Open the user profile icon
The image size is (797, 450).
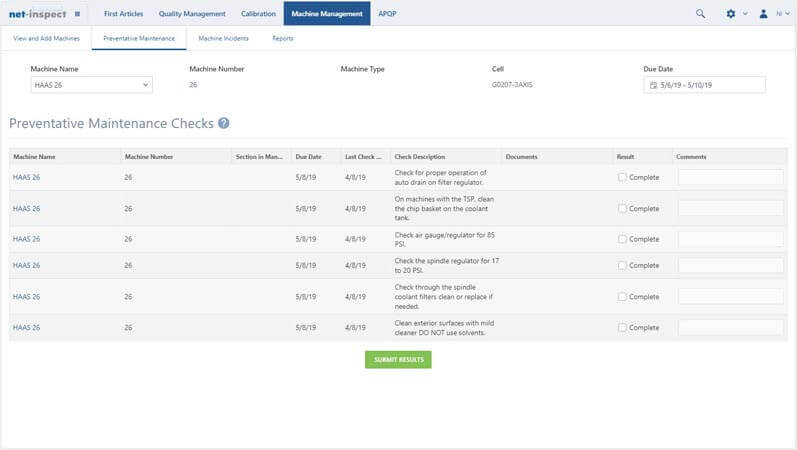(x=764, y=14)
